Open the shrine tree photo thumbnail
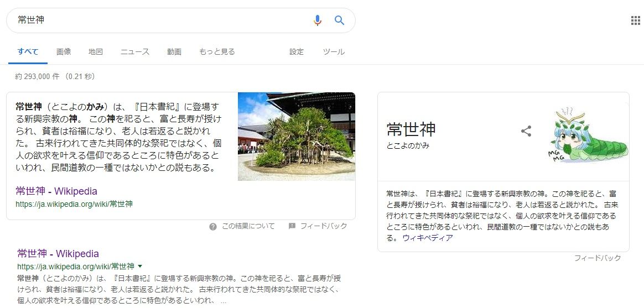 [297, 137]
